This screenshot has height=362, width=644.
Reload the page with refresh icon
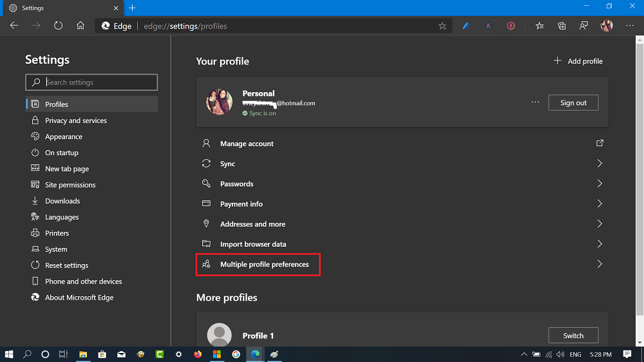pyautogui.click(x=59, y=26)
